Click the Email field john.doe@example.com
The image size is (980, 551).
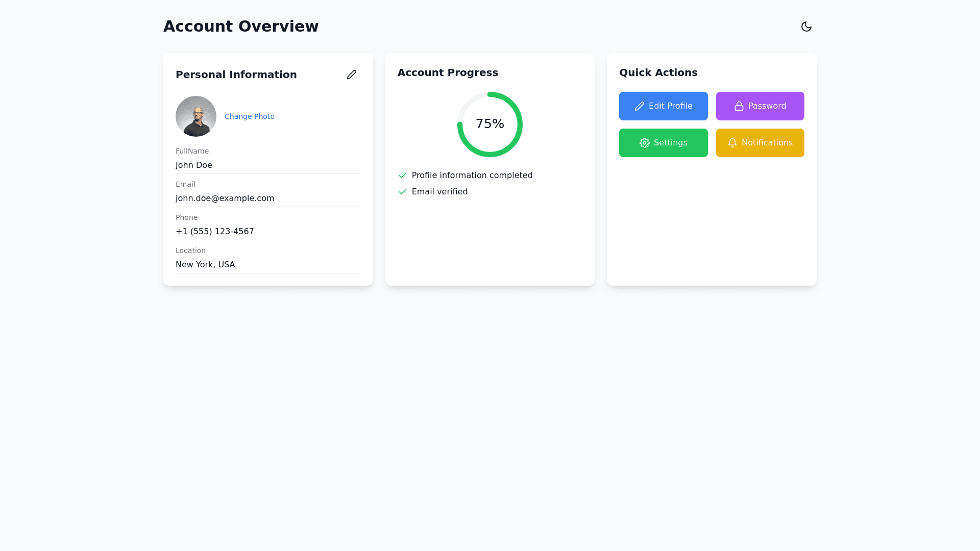[267, 198]
